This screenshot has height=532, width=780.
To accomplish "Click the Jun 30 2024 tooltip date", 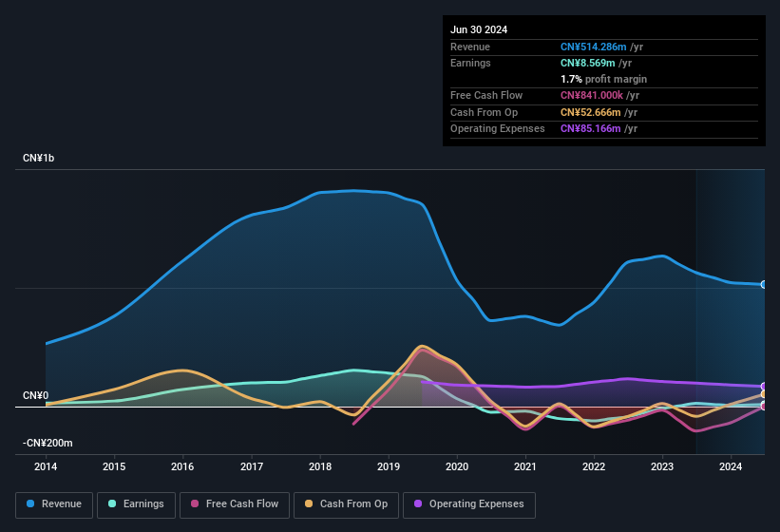I will pos(479,29).
